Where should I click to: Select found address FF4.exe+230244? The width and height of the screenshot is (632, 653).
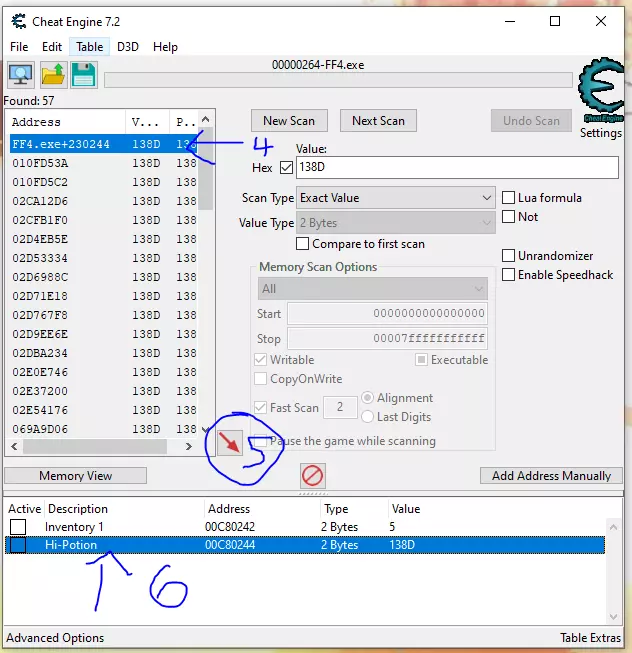pyautogui.click(x=103, y=144)
